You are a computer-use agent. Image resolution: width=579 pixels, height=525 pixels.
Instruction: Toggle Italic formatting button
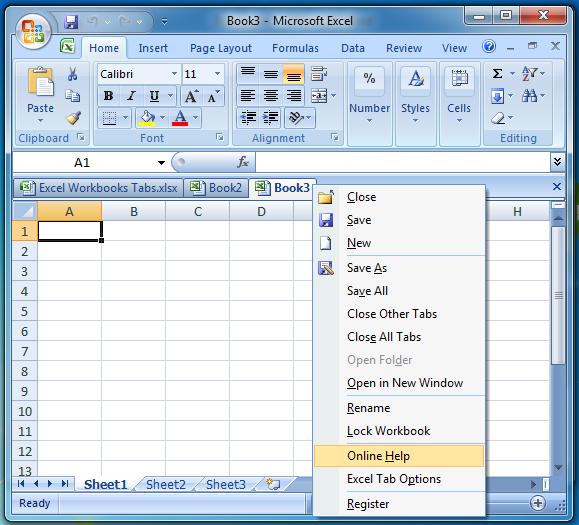(131, 96)
